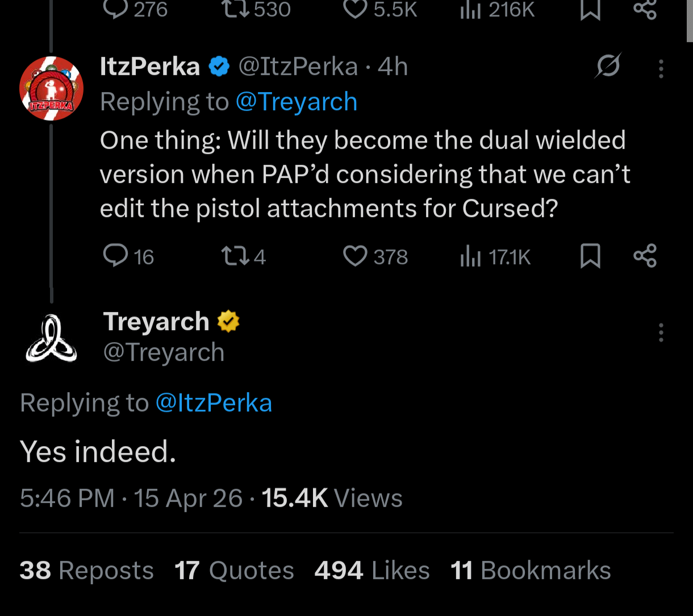Viewport: 693px width, 616px height.
Task: Open Treyarch's profile avatar
Action: coord(51,338)
